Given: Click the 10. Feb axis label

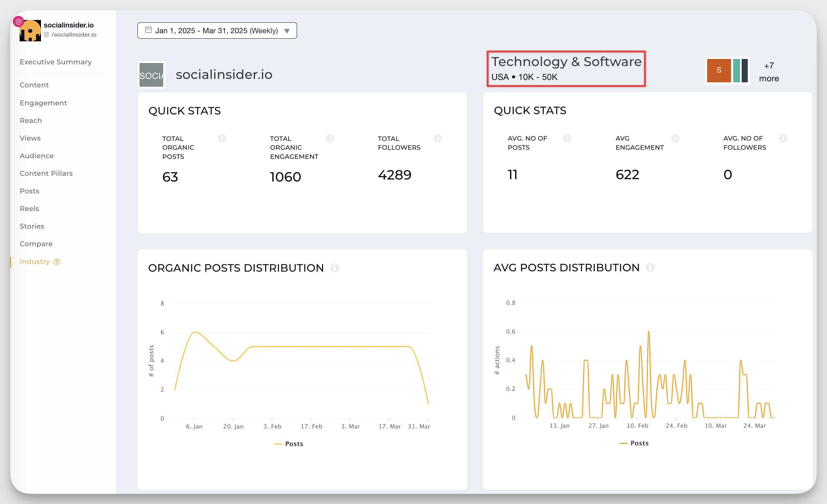Looking at the screenshot, I should 637,426.
